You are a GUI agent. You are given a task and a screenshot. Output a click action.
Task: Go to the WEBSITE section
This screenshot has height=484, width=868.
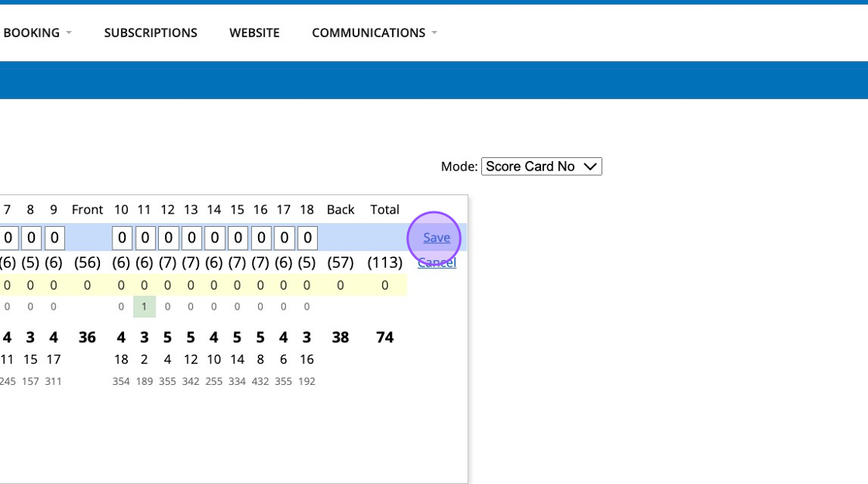(x=254, y=33)
